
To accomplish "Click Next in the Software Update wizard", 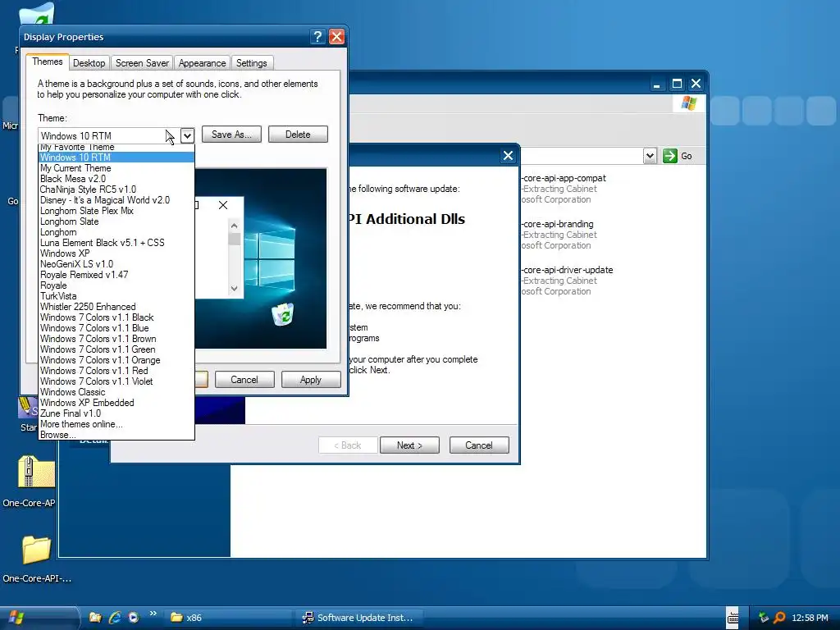I will click(x=409, y=445).
